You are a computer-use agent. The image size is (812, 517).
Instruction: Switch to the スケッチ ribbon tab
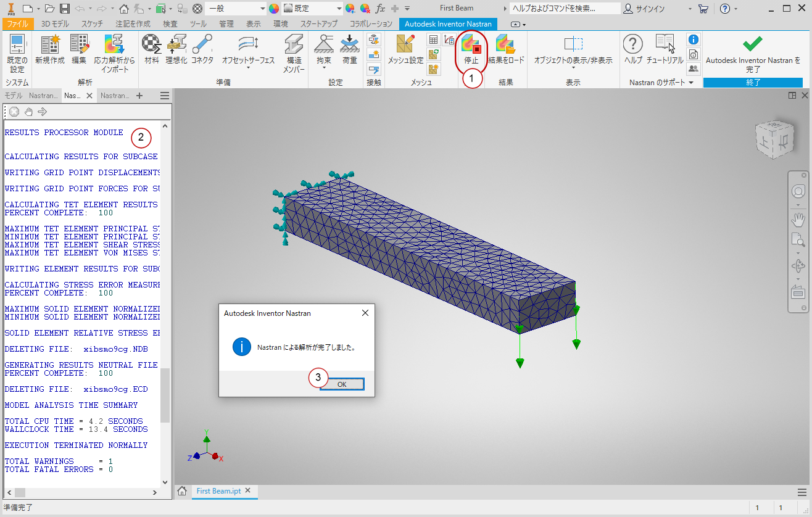click(93, 23)
